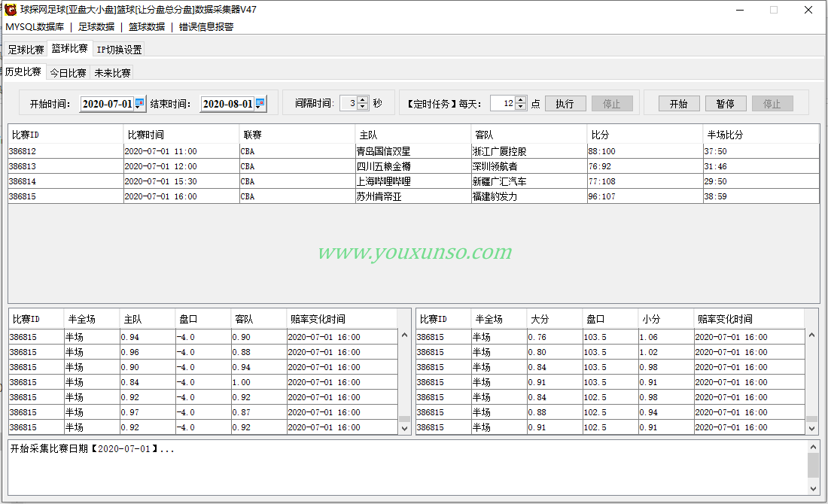Click the 半场比分 column header
The image size is (828, 504).
761,135
